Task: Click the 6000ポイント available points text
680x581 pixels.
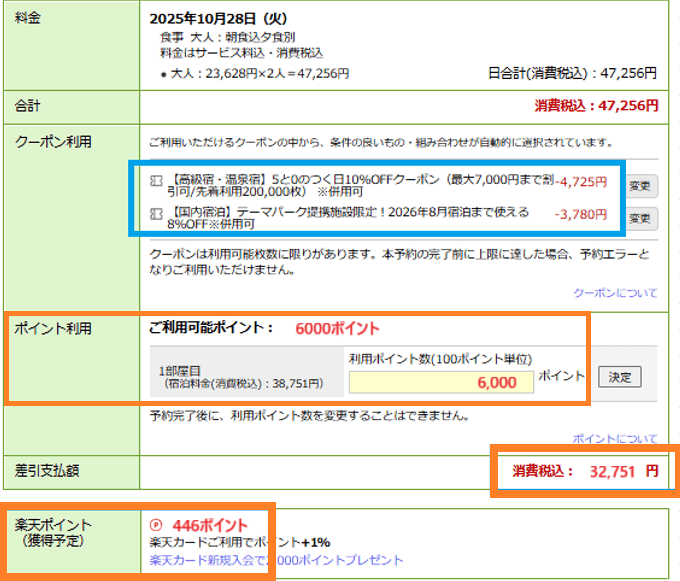Action: click(x=337, y=328)
